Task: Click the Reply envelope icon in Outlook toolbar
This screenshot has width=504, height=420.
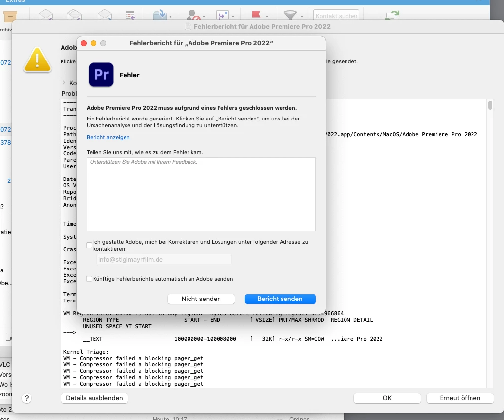Action: point(46,15)
